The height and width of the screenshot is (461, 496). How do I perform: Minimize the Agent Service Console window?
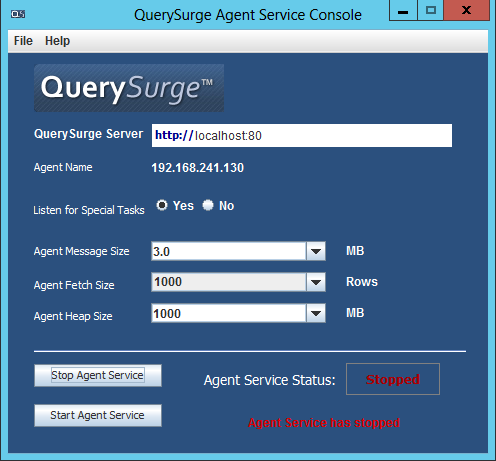click(403, 11)
